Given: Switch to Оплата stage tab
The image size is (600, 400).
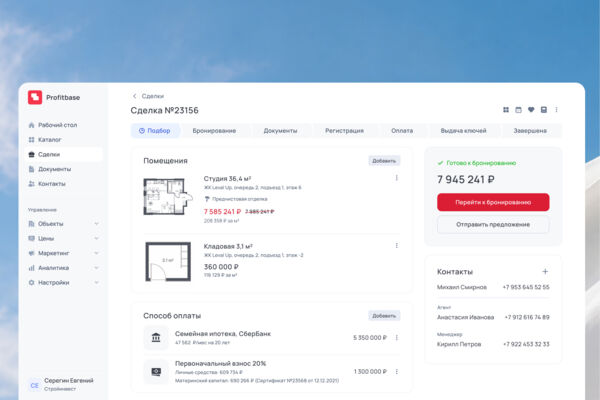Looking at the screenshot, I should (402, 131).
